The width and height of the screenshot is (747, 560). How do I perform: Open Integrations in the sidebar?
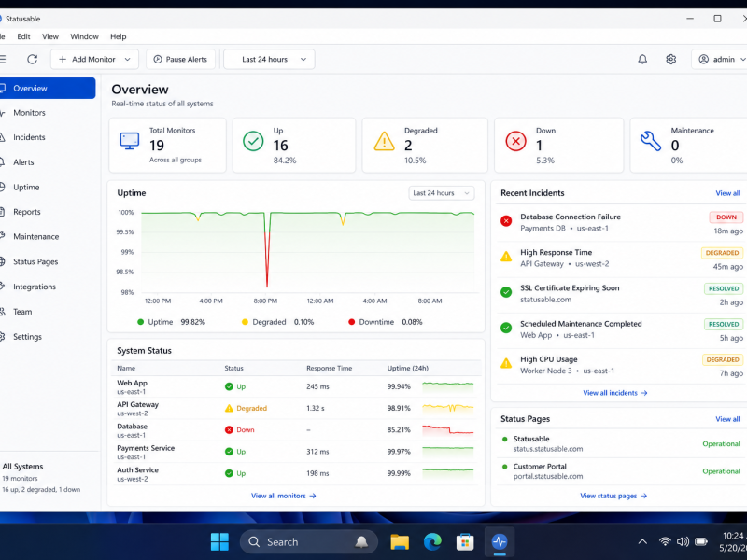[x=48, y=287]
